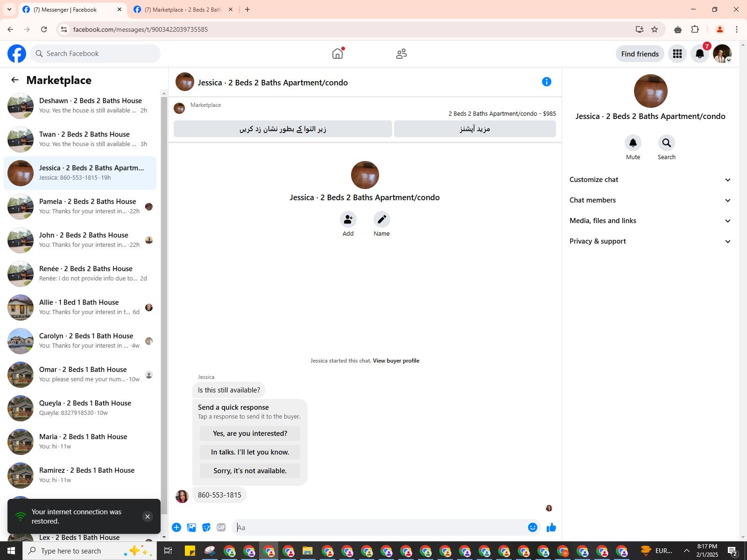Open the Omar 2 Beds 1 Bath House chat
The width and height of the screenshot is (747, 560).
tap(80, 375)
